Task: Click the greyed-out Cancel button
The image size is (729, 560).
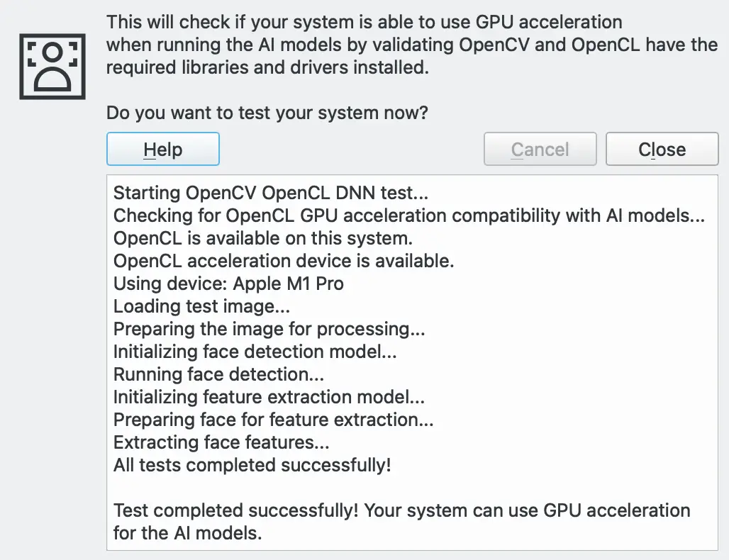Action: [540, 150]
